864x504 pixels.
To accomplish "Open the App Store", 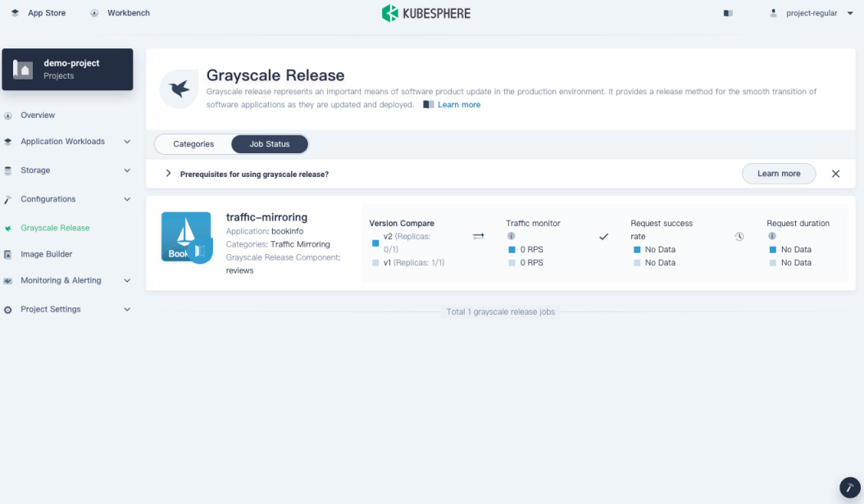I will pos(39,13).
